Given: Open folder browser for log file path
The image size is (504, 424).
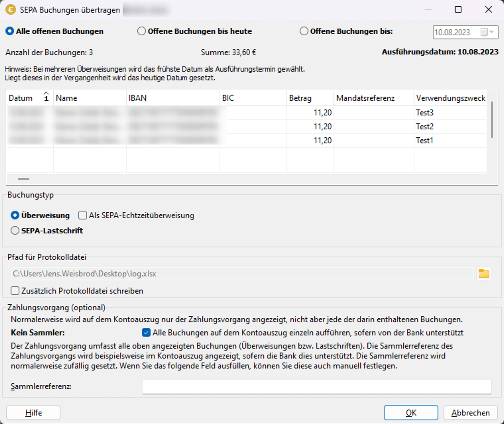Looking at the screenshot, I should (x=484, y=274).
